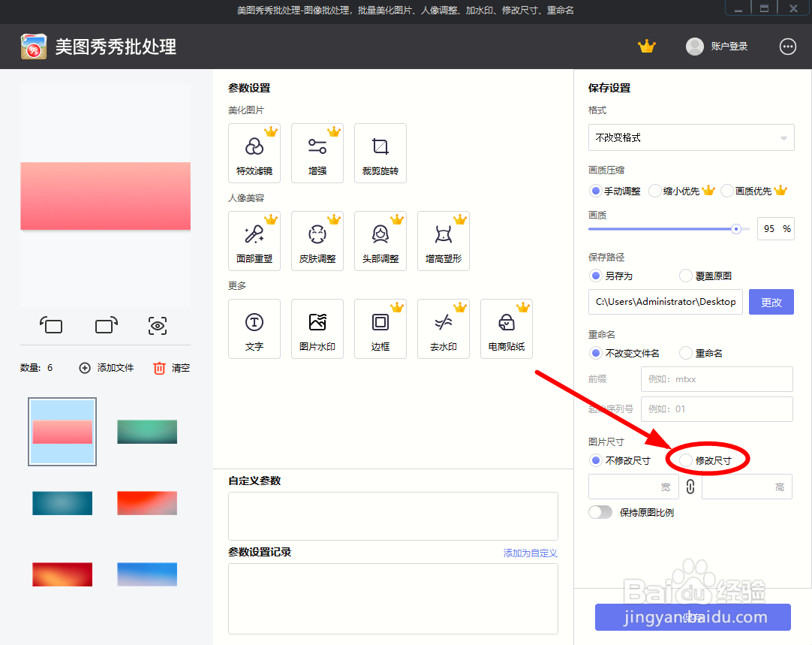
Task: Click the 高 height input field
Action: click(x=747, y=487)
